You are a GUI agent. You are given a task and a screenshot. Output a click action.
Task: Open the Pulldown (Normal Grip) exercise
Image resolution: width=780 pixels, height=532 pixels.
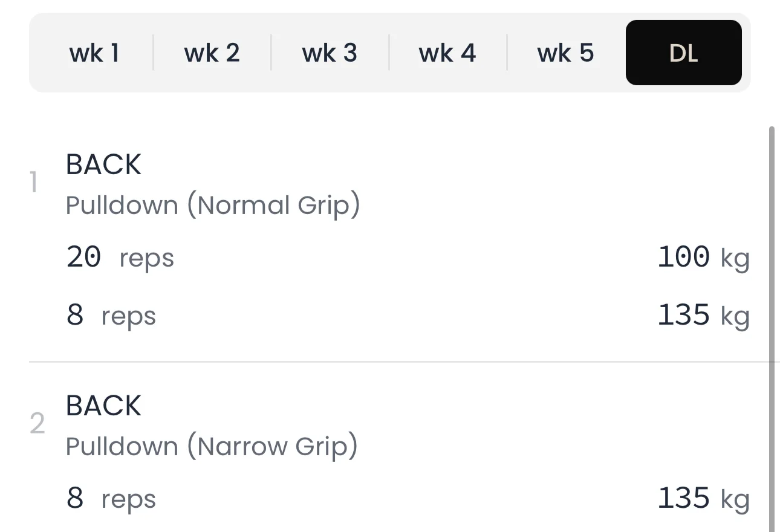tap(212, 206)
